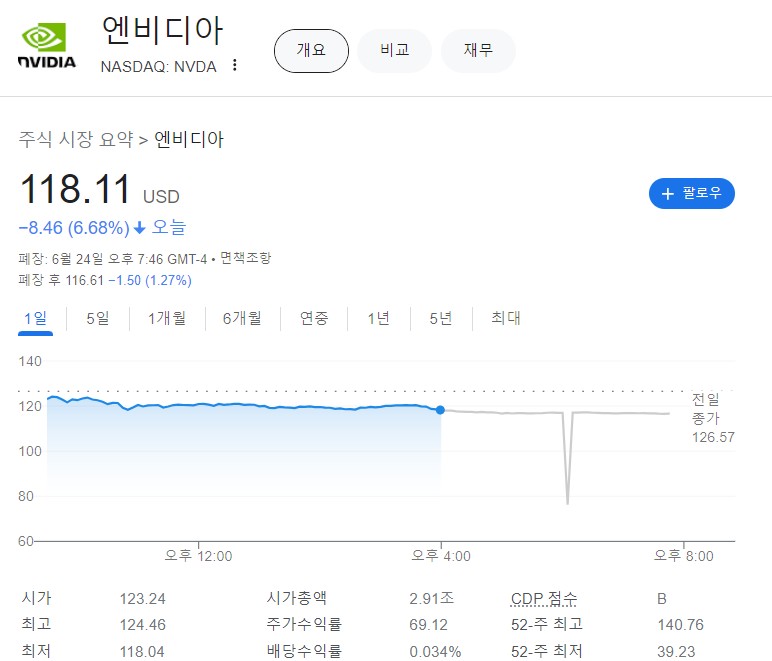Follow the stock with 팔로우 button
This screenshot has width=772, height=661.
click(692, 193)
